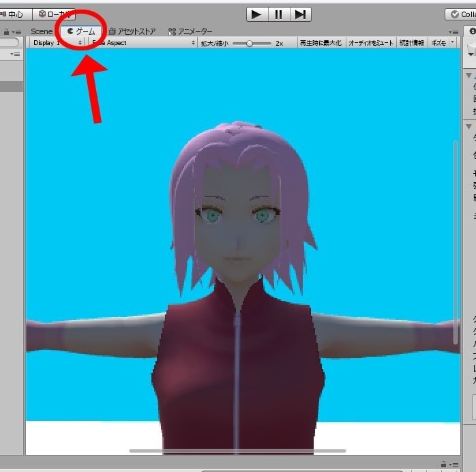Screen dimensions: 476x472
Task: Click the Pause button in the toolbar
Action: tap(279, 14)
